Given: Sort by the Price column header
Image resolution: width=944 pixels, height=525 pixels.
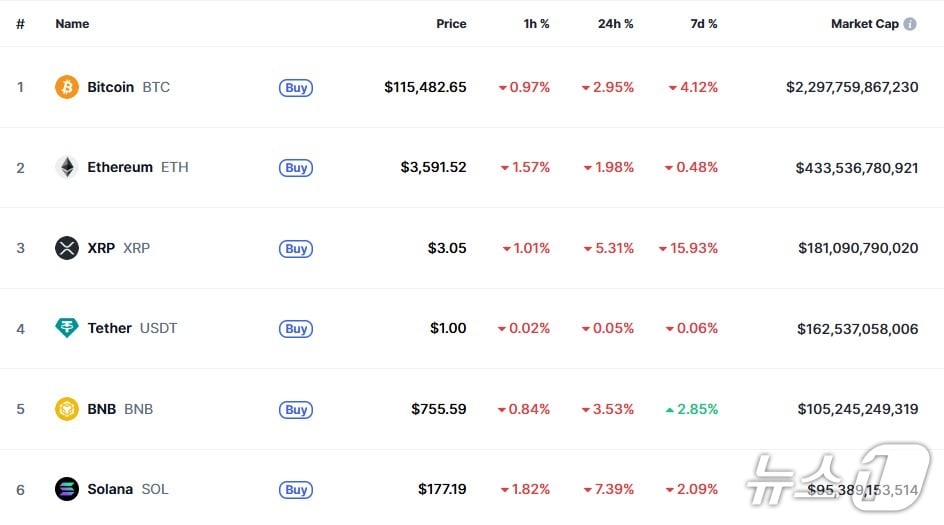Looking at the screenshot, I should [451, 24].
